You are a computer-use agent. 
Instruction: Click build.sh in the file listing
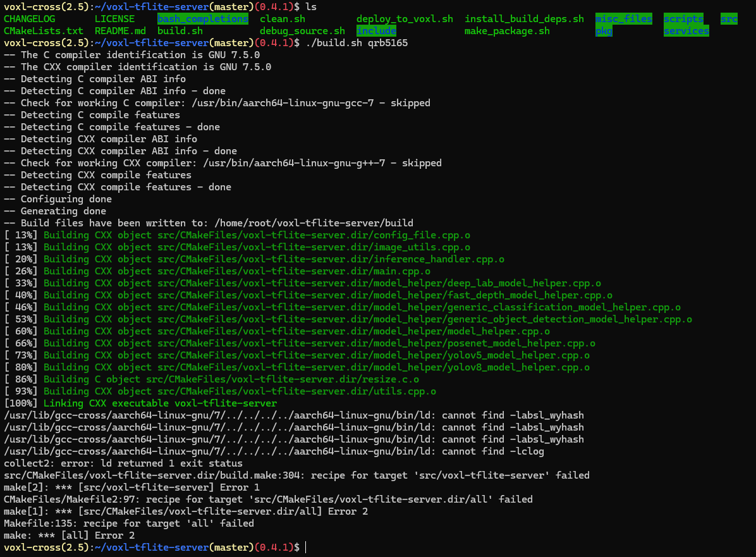click(180, 31)
